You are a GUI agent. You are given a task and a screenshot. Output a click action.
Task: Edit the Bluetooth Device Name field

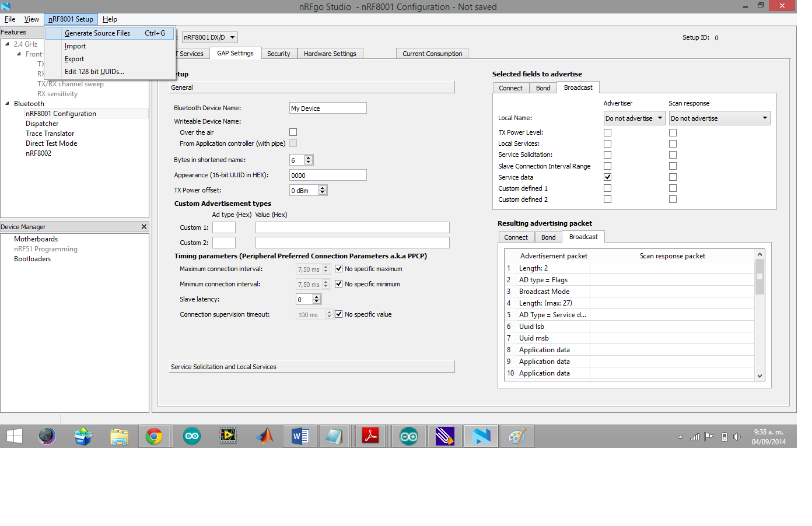328,108
